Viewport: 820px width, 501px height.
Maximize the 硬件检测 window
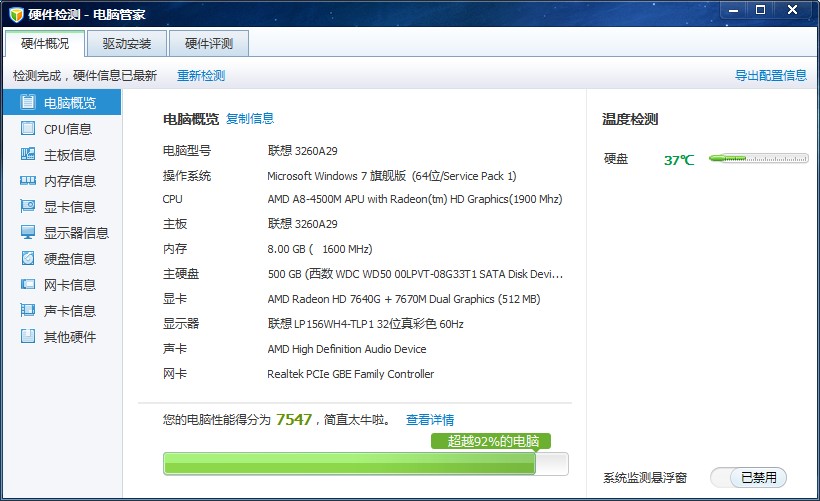tap(760, 10)
